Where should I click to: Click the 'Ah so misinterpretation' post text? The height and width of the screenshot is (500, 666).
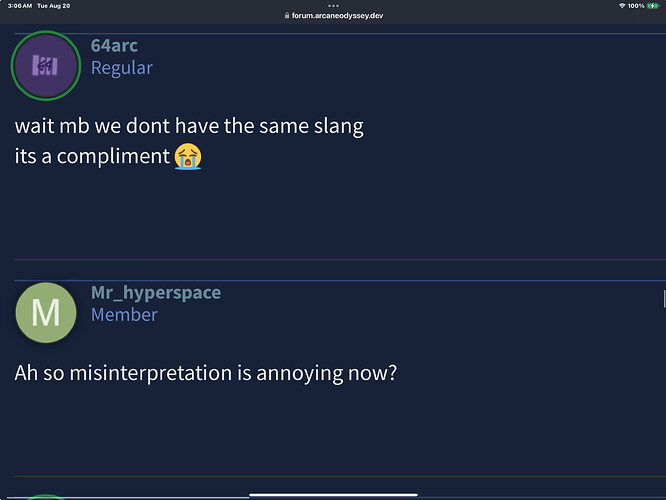[206, 373]
